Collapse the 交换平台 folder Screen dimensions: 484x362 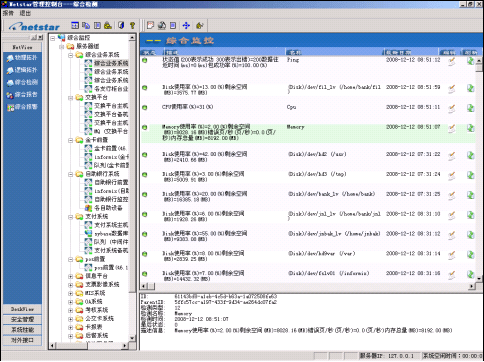click(x=70, y=98)
